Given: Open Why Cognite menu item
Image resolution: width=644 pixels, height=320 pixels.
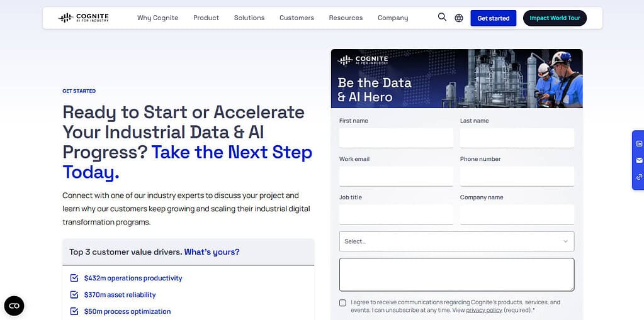Looking at the screenshot, I should pos(158,18).
